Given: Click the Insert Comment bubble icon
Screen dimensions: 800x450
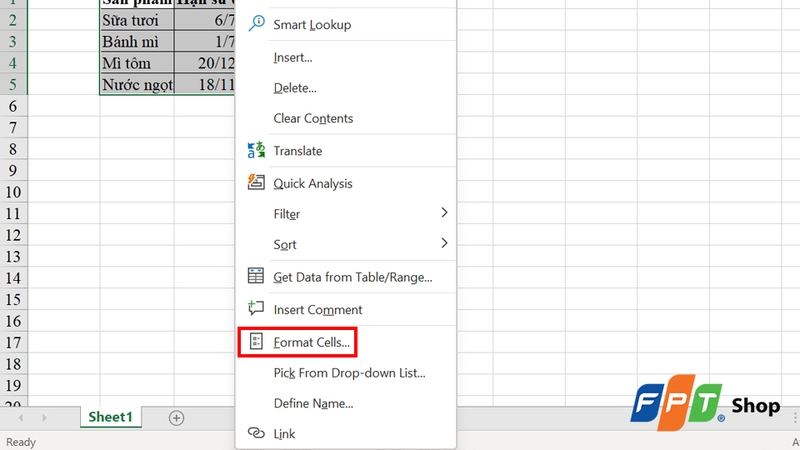Looking at the screenshot, I should [256, 309].
